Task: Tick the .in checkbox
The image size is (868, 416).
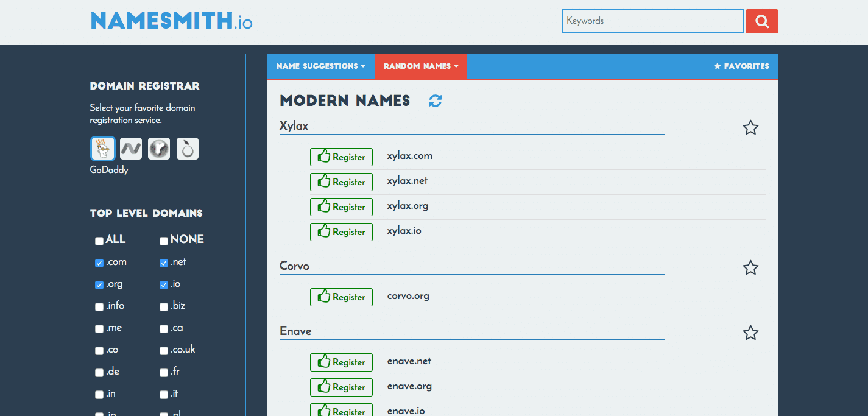Action: click(x=99, y=395)
